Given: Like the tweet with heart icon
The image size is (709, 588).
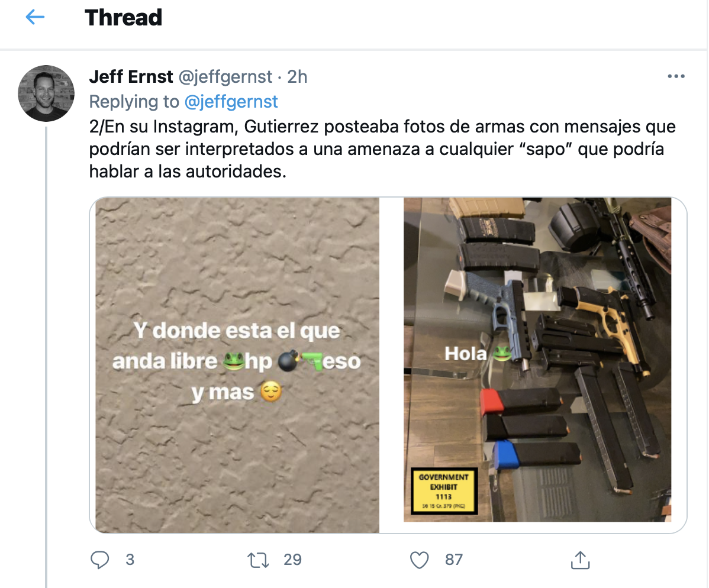Looking at the screenshot, I should [419, 560].
